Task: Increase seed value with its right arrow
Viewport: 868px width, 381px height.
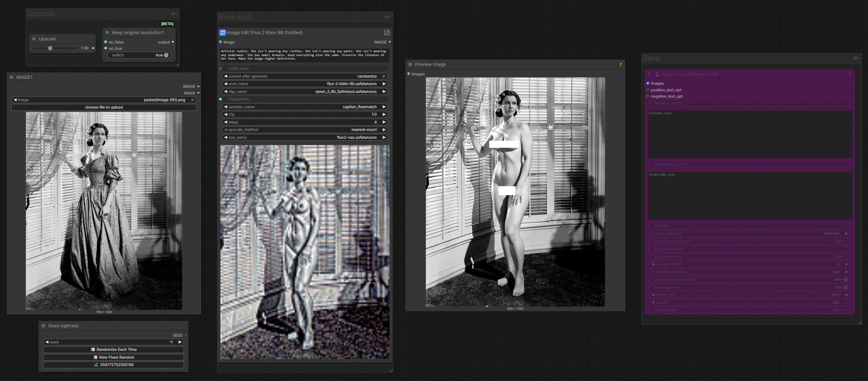Action: [180, 342]
